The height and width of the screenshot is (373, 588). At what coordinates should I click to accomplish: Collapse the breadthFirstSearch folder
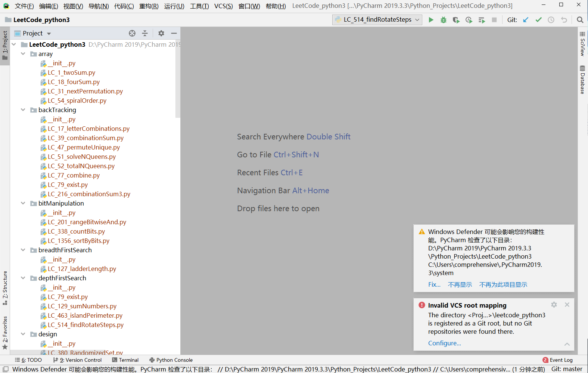[x=23, y=250]
